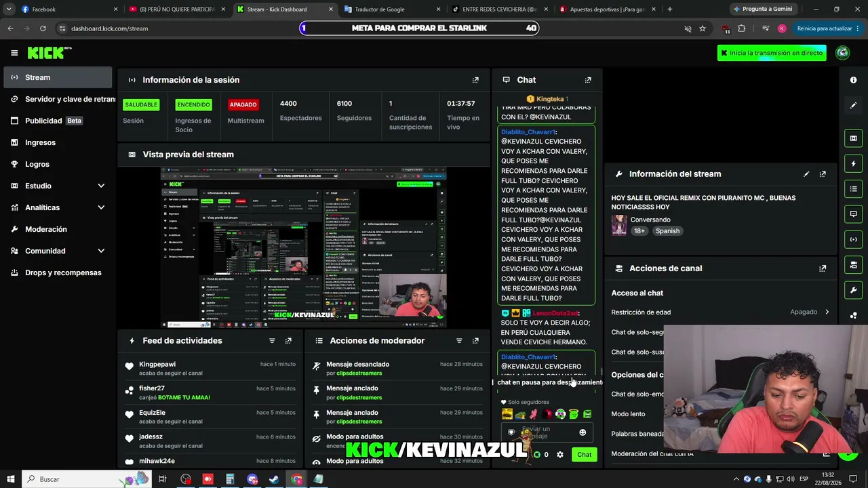Open Drops y recompensas in sidebar

[x=58, y=272]
